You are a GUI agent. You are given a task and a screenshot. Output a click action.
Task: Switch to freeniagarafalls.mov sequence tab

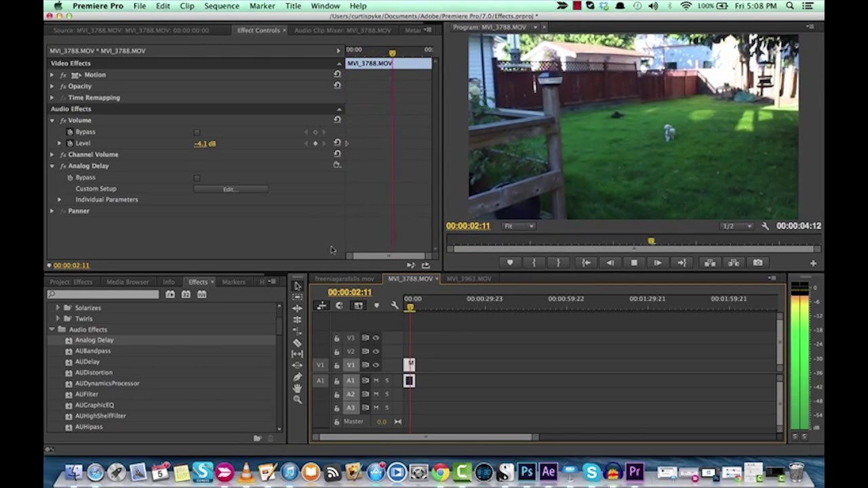tap(344, 279)
